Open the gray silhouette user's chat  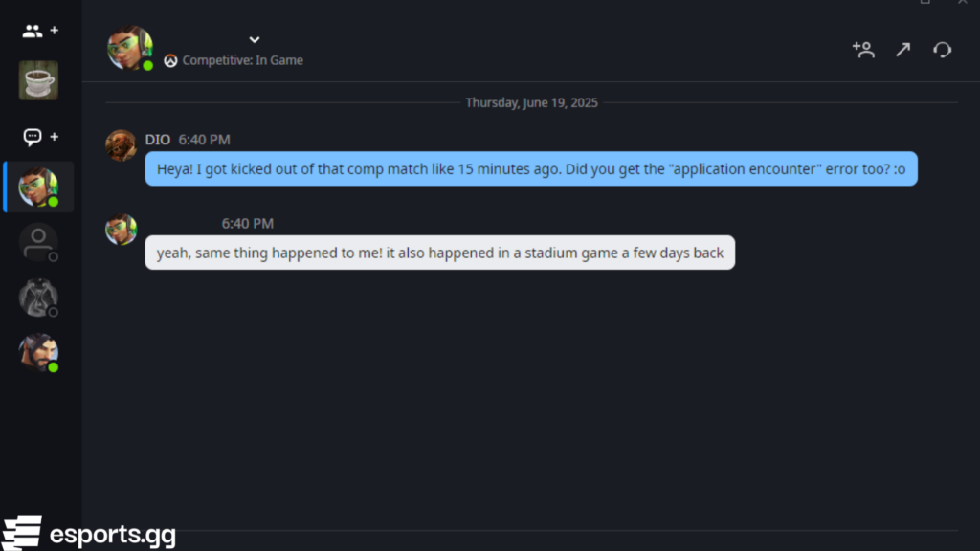pyautogui.click(x=38, y=242)
